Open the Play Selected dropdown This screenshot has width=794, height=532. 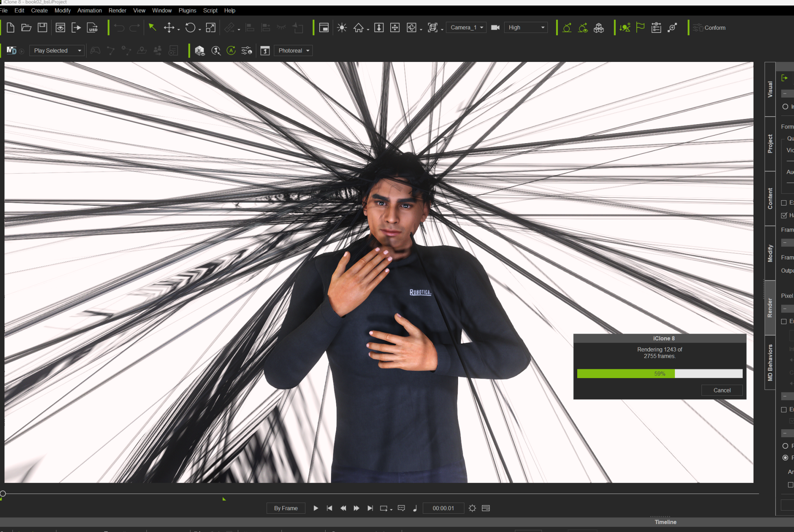[x=57, y=51]
